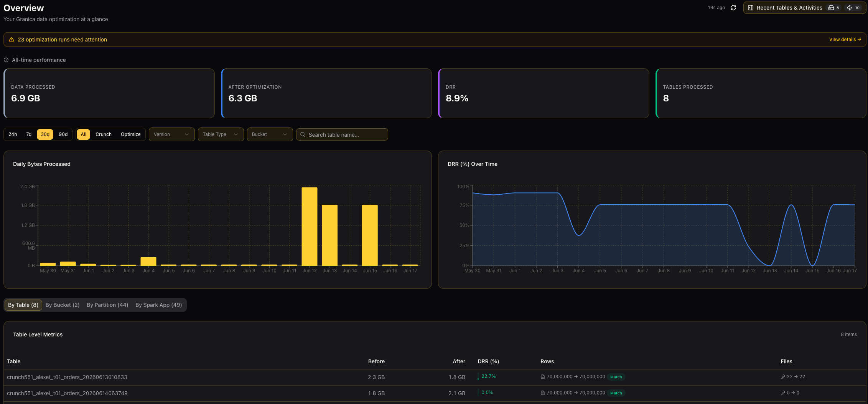Sort by the Rows column header

tap(547, 361)
